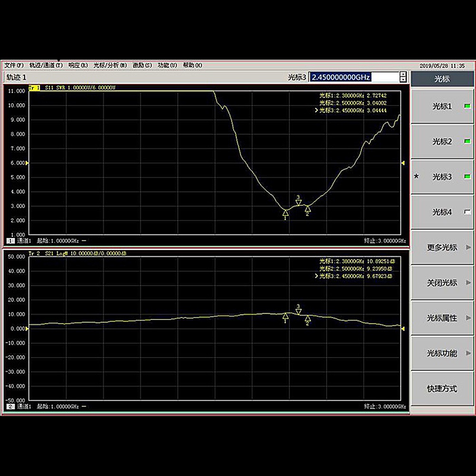Click the 关闭光标 softkey
476x476 pixels.
[x=442, y=283]
